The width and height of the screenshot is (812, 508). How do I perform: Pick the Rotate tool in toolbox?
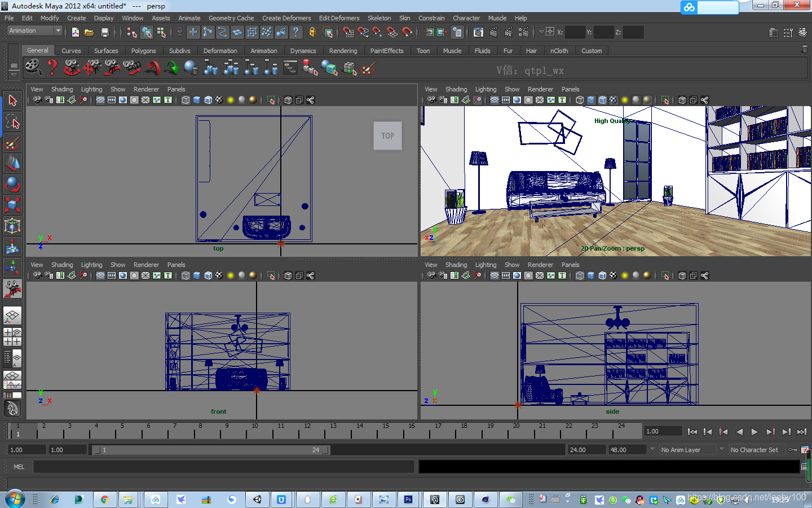tap(12, 184)
